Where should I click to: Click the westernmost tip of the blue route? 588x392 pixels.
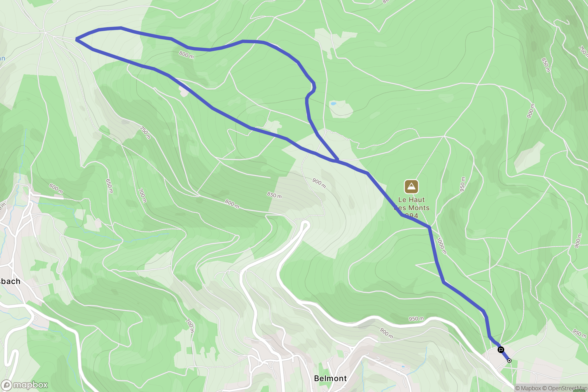[x=76, y=39]
